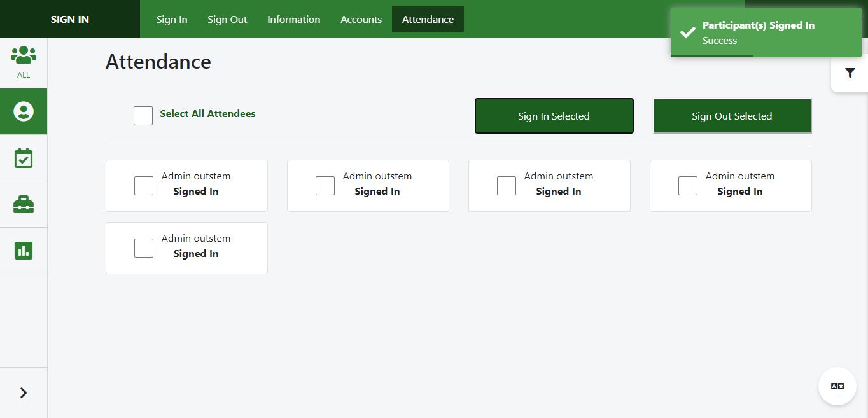Viewport: 868px width, 418px height.
Task: Check the Select All Attendees checkbox
Action: point(143,116)
